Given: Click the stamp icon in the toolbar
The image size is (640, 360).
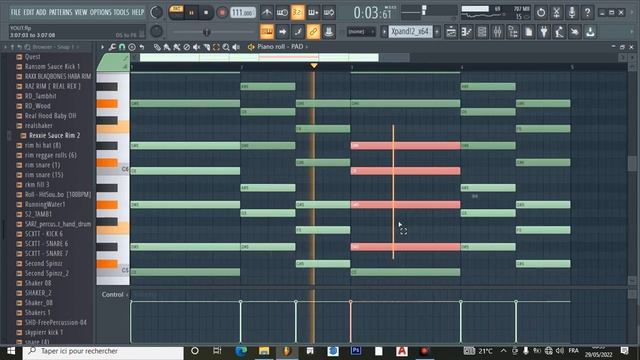Looking at the screenshot, I should point(329,31).
